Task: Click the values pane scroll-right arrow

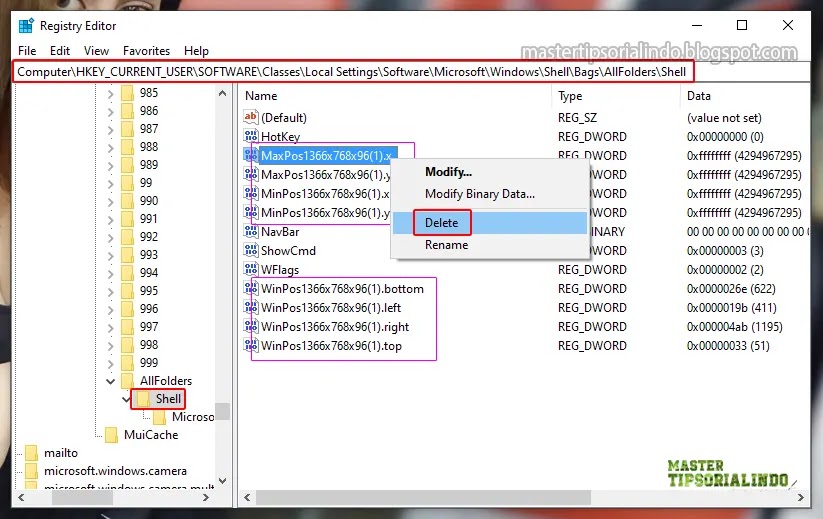Action: [800, 497]
